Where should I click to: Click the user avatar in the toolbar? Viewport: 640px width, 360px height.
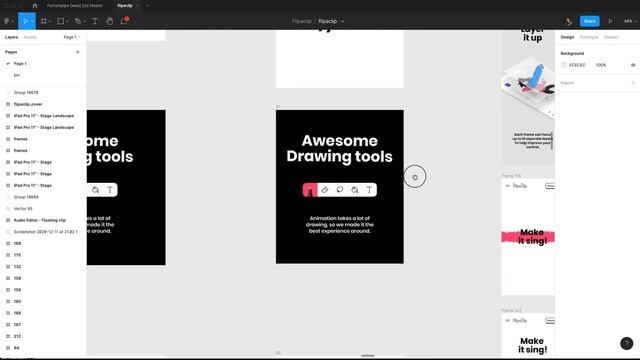(568, 21)
